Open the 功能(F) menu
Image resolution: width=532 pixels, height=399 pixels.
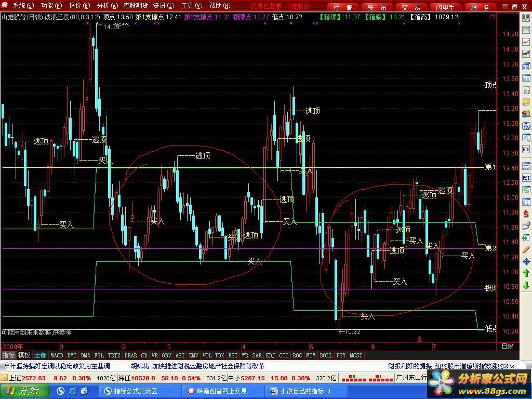[x=51, y=5]
